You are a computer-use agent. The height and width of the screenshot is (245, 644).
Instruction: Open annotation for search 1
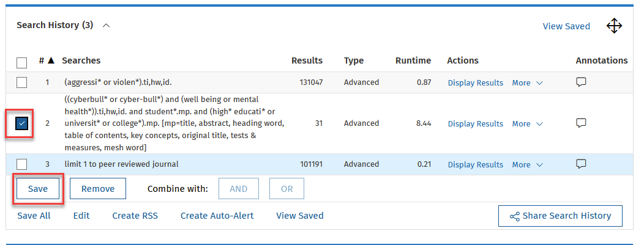(582, 82)
